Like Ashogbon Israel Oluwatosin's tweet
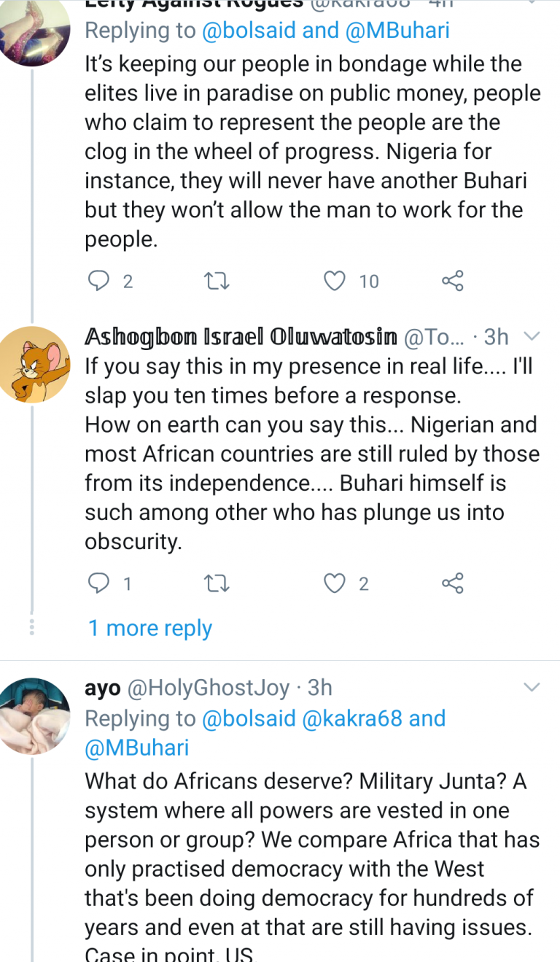The image size is (560, 962). coord(335,583)
